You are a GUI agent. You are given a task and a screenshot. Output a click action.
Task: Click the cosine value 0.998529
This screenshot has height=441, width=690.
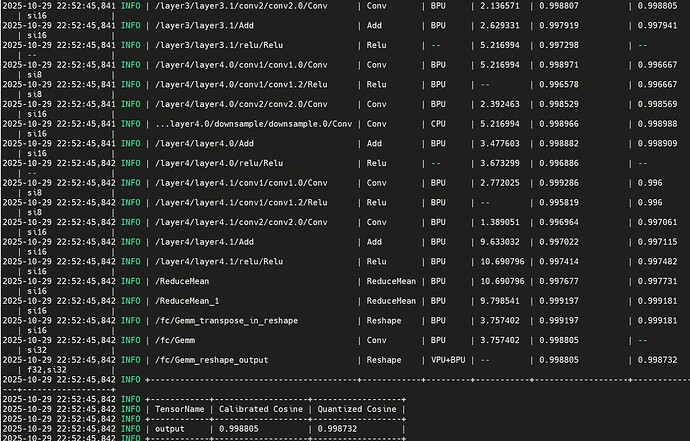[x=559, y=104]
